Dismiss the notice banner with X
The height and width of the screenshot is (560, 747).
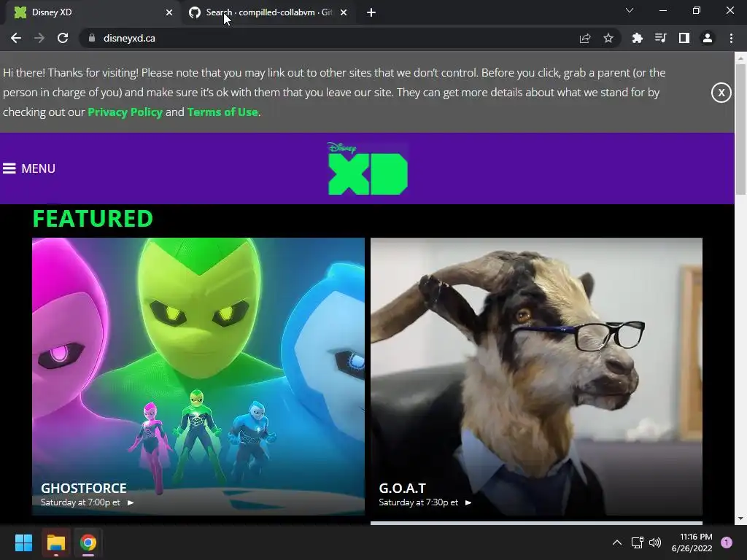pyautogui.click(x=721, y=93)
